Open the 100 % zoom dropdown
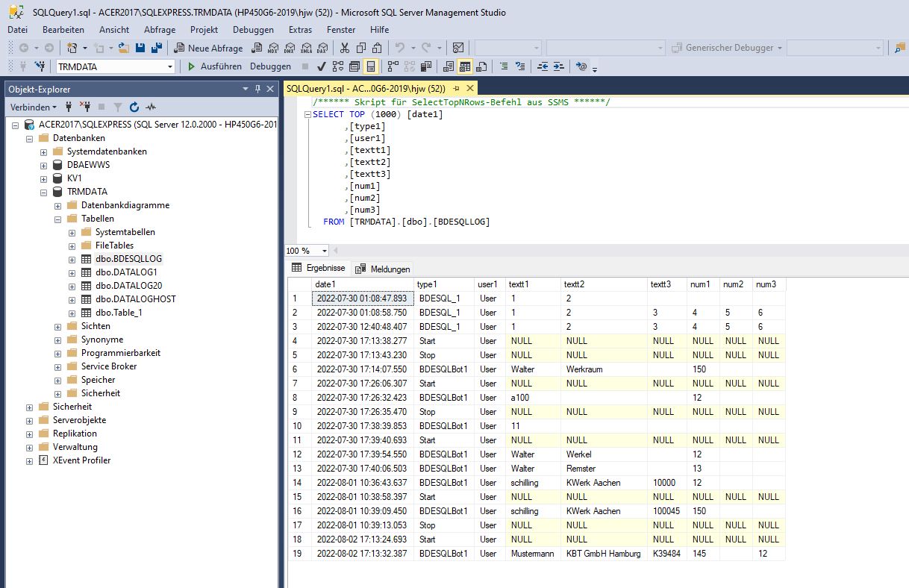This screenshot has height=588, width=909. click(325, 251)
